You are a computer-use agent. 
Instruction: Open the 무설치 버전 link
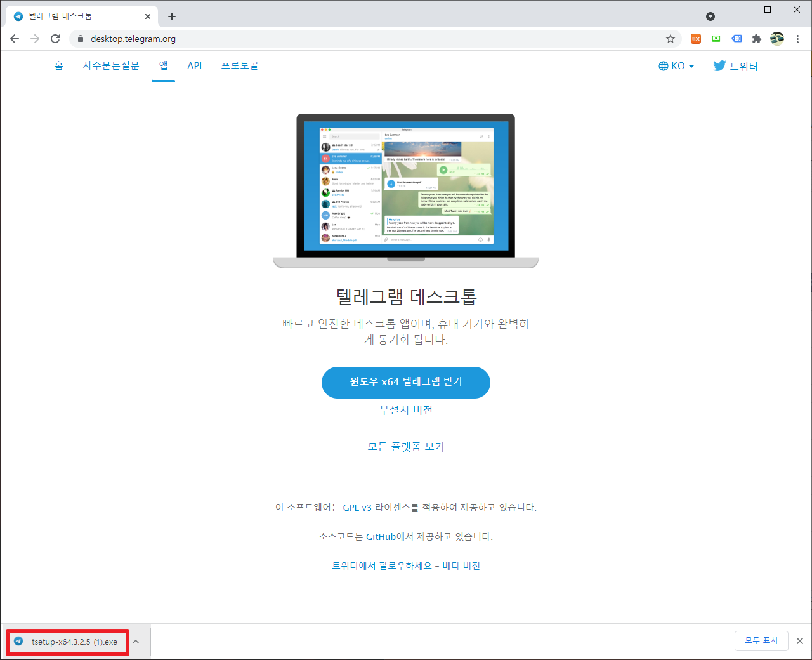[x=406, y=410]
